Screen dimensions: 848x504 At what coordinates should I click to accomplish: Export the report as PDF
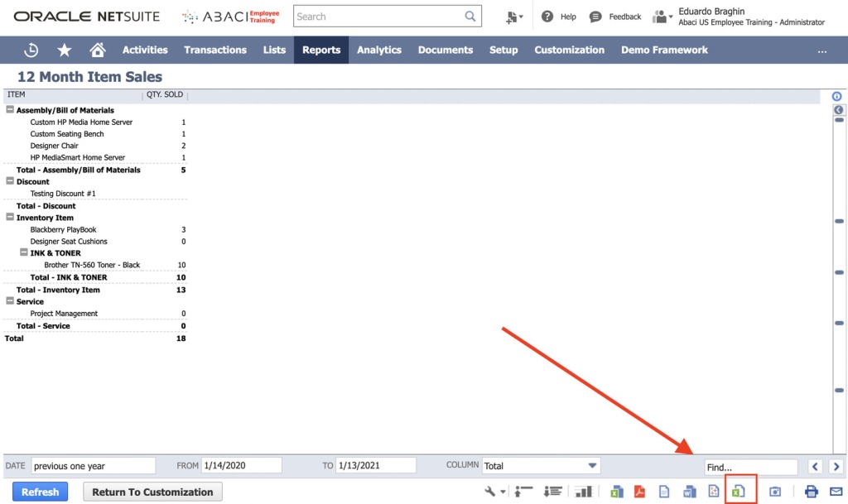[640, 492]
